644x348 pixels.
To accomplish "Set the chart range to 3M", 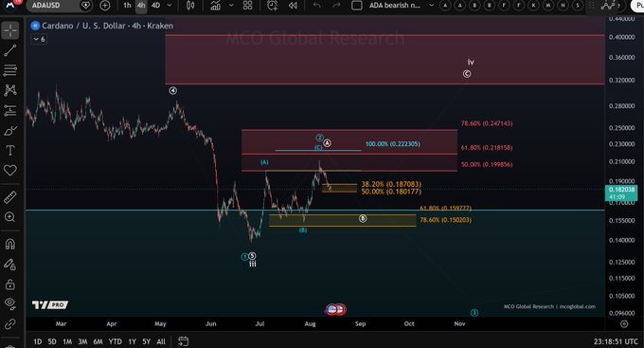I will [x=82, y=341].
